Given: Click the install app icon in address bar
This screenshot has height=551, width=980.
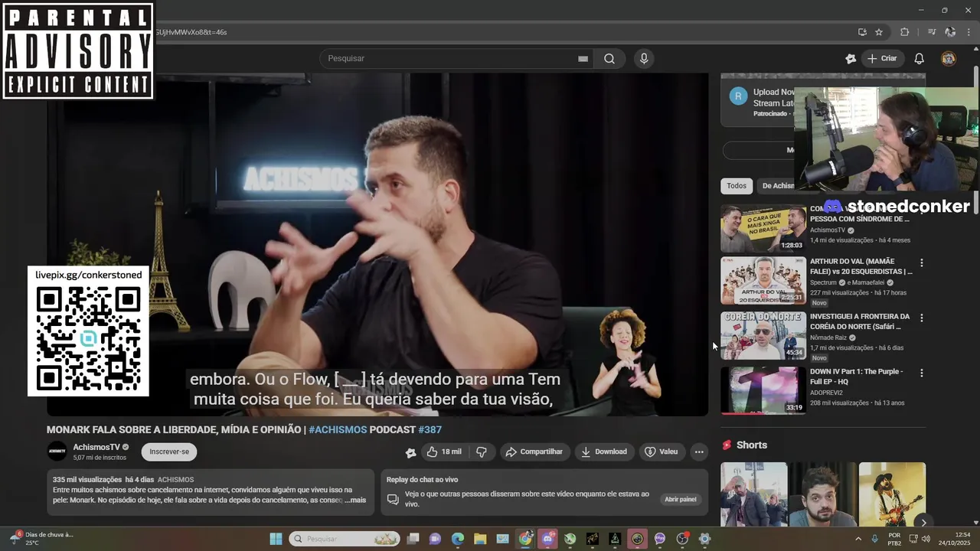Looking at the screenshot, I should pyautogui.click(x=862, y=32).
